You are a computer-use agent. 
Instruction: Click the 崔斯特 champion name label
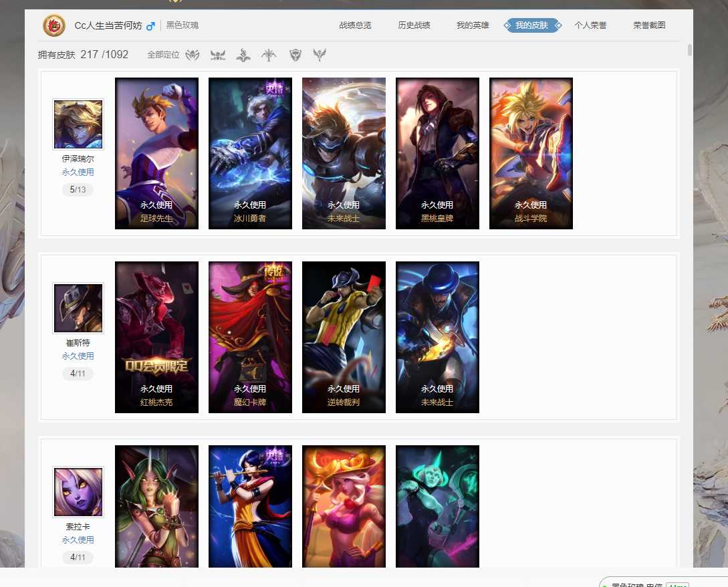(78, 343)
